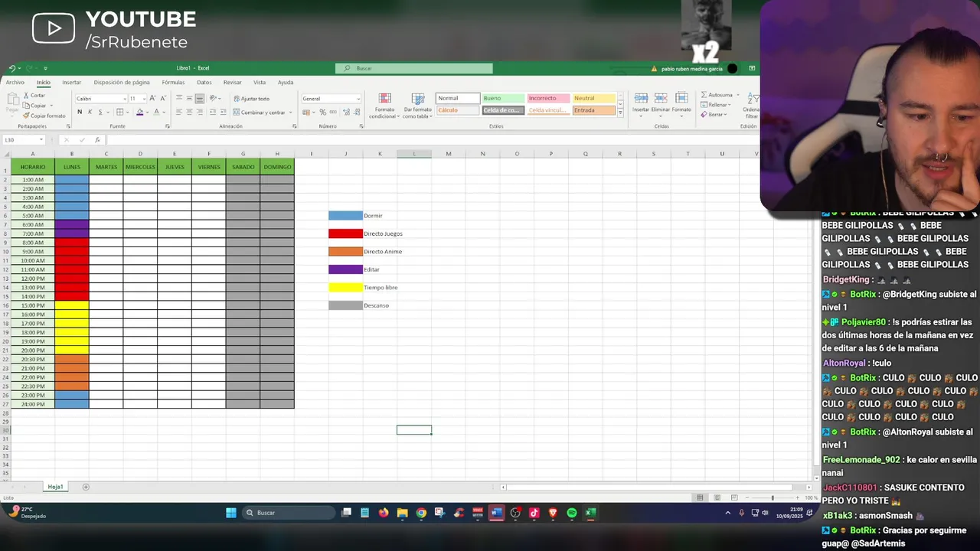The width and height of the screenshot is (980, 551).
Task: Click the percent style icon
Action: pos(322,112)
